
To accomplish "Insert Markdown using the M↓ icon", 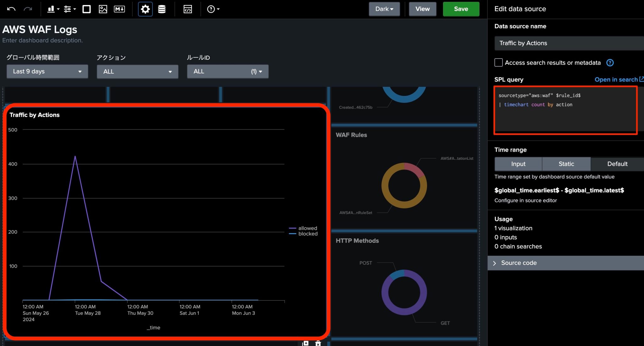I will coord(119,9).
